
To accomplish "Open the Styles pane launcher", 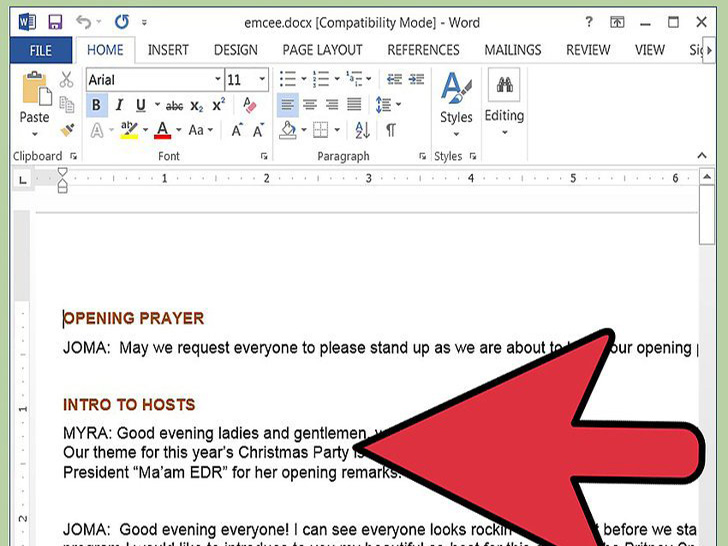I will click(473, 156).
